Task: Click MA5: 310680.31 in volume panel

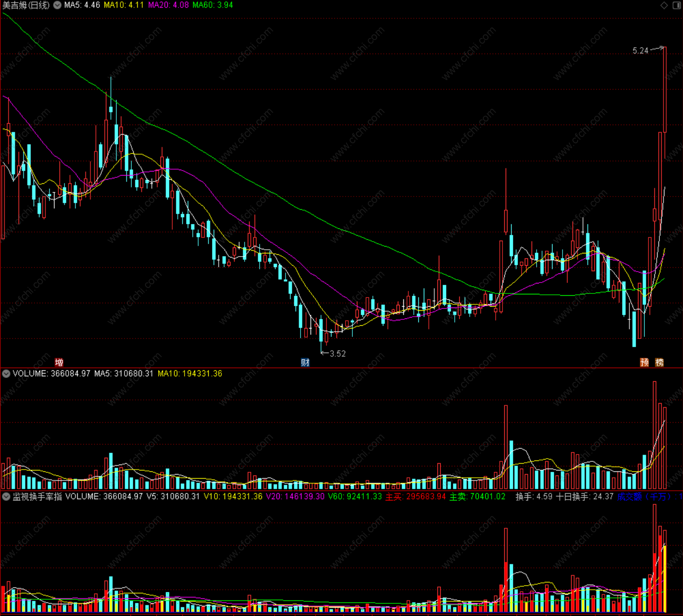Action: point(124,374)
